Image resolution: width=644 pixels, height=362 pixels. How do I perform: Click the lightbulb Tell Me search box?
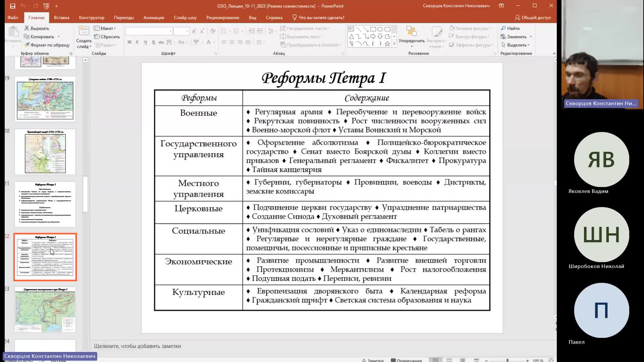tap(318, 17)
